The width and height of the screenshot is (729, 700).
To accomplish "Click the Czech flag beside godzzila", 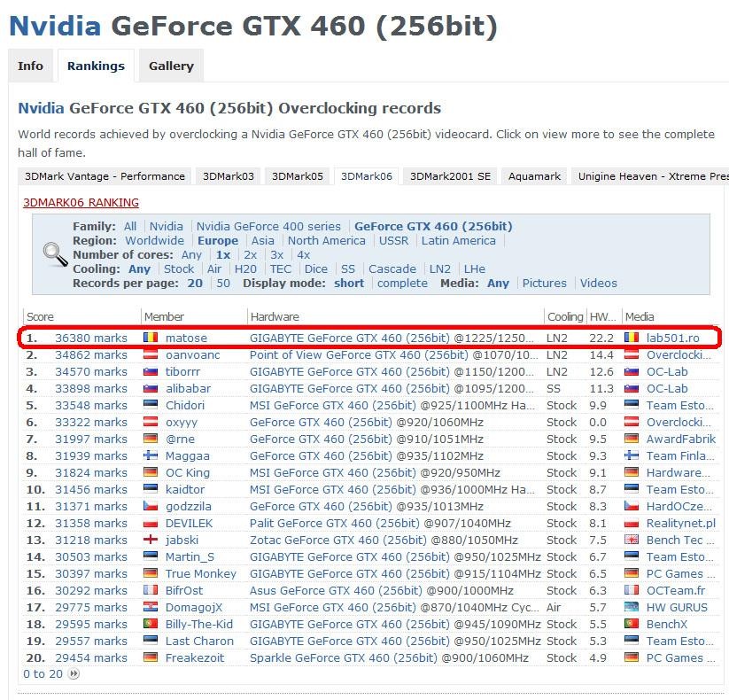I will click(x=151, y=506).
